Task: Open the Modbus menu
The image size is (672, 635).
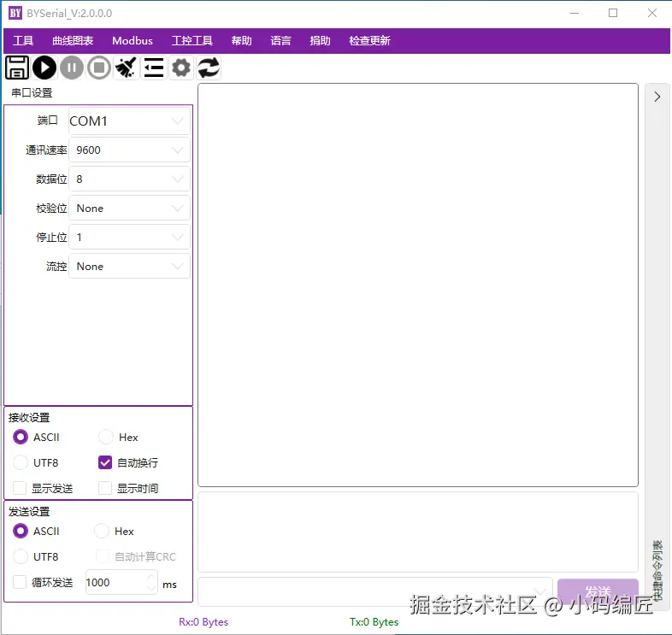Action: (133, 41)
